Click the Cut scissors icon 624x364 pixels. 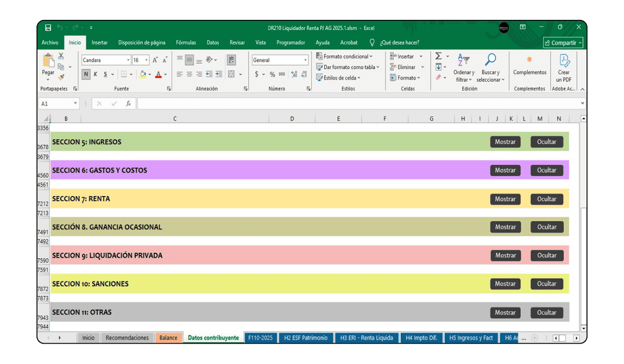61,56
